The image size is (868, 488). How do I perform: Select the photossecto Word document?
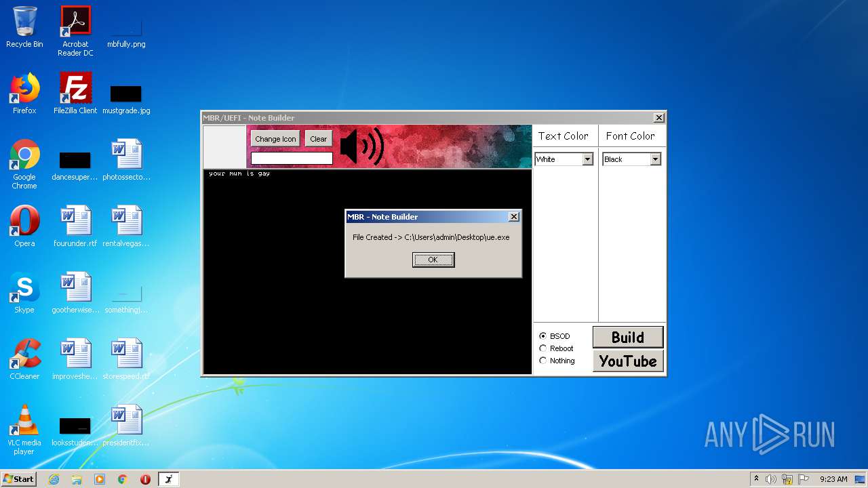[x=126, y=160]
